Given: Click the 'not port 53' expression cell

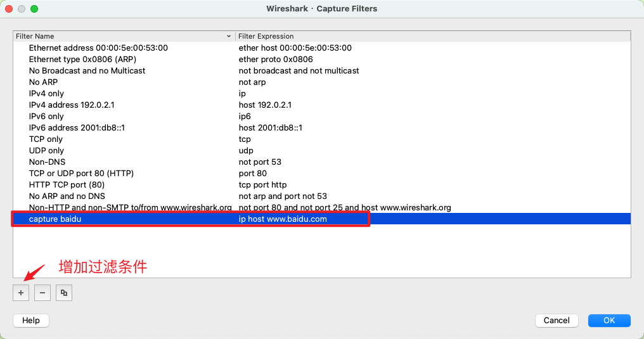Looking at the screenshot, I should pyautogui.click(x=260, y=162).
